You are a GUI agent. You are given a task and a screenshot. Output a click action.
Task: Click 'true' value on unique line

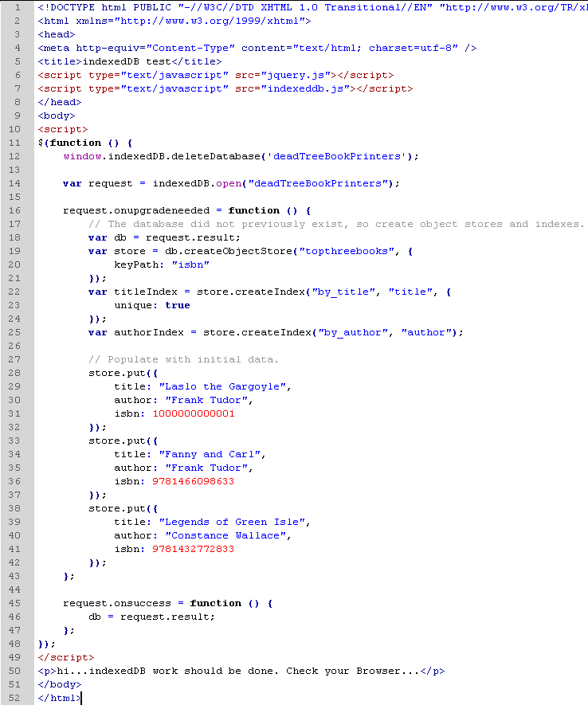coord(178,305)
